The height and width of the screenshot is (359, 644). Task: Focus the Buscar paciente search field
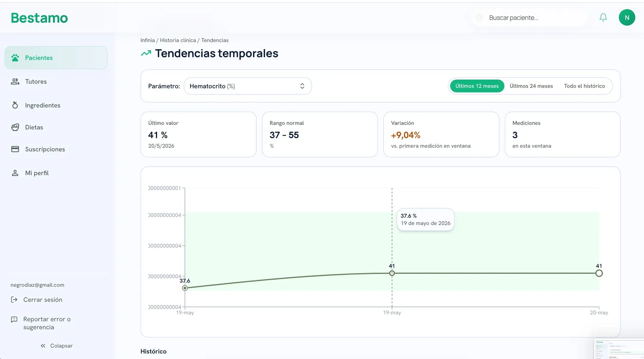(529, 18)
